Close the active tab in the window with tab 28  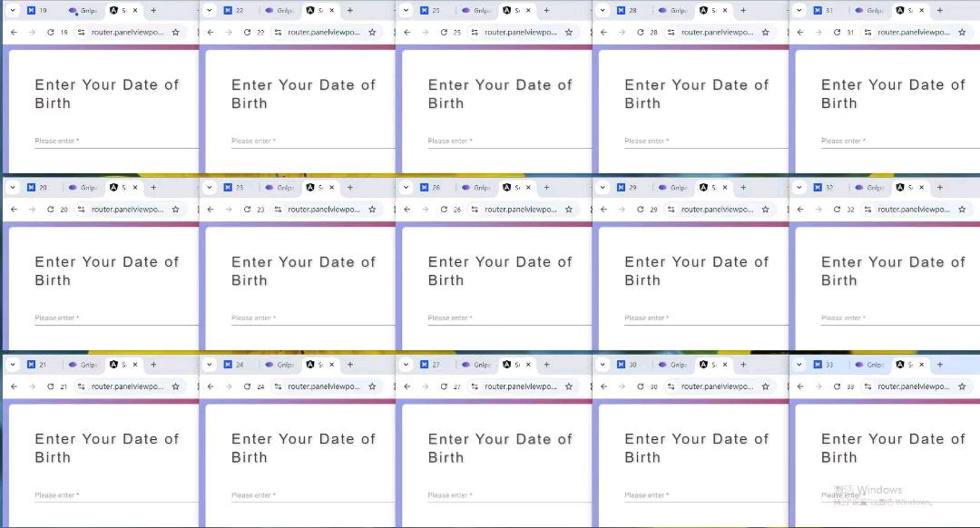(724, 11)
